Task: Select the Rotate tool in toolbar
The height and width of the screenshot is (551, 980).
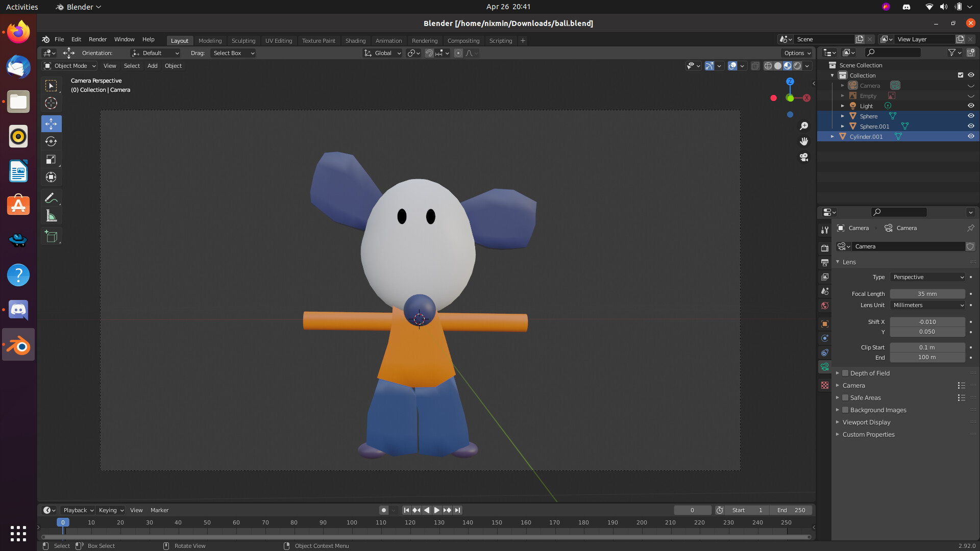Action: coord(51,141)
